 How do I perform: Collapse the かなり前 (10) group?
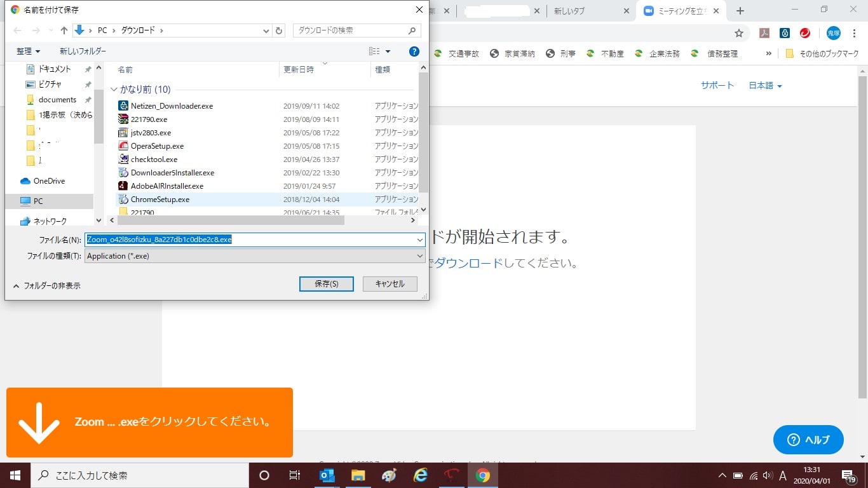[114, 90]
